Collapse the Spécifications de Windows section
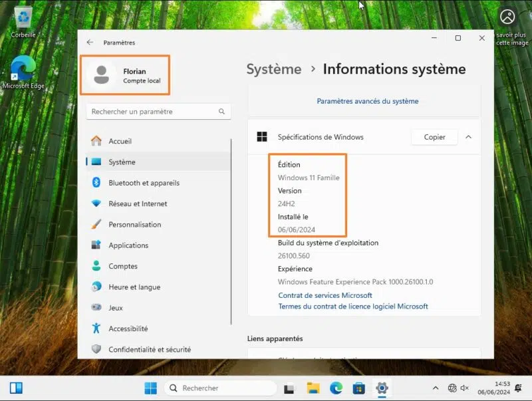532x401 pixels. tap(469, 137)
